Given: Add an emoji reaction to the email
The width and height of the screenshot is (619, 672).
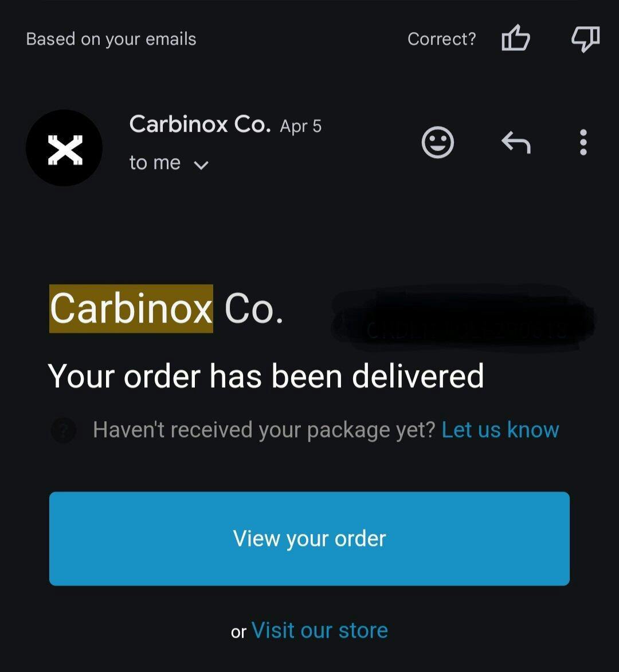Looking at the screenshot, I should point(438,142).
